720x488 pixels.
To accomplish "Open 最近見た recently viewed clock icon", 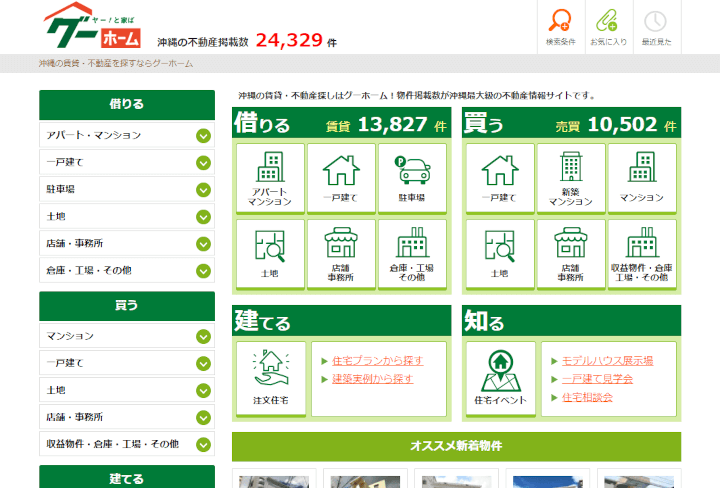I will point(656,27).
